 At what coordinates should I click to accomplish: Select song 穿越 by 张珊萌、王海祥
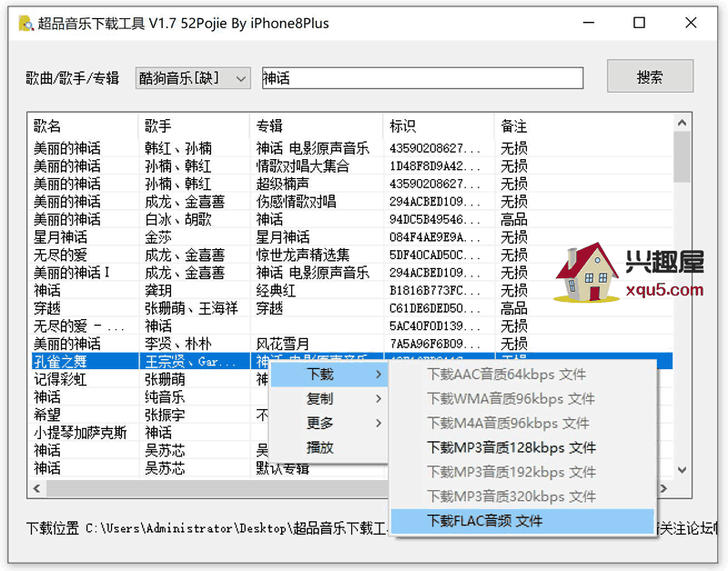coord(350,308)
